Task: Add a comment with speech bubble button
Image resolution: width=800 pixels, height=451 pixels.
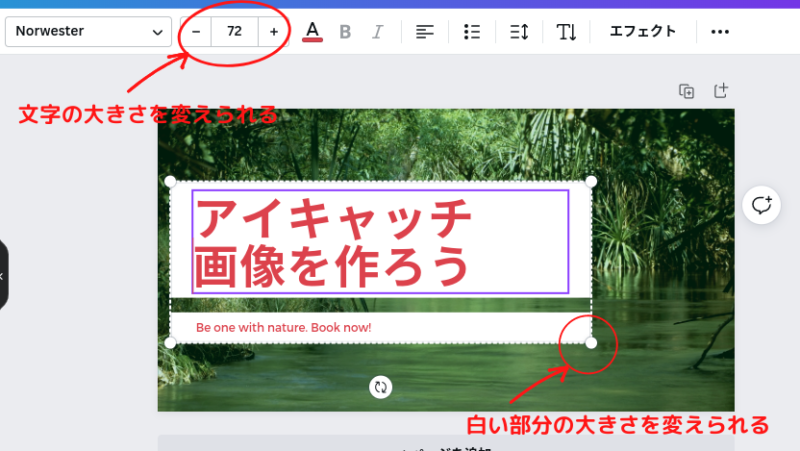Action: (761, 205)
